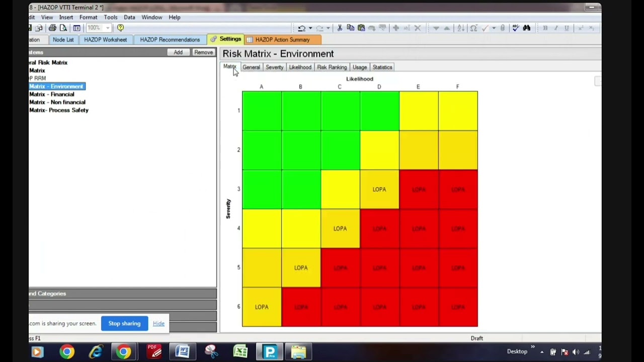This screenshot has width=644, height=362.
Task: Open Print Preview from toolbar
Action: pyautogui.click(x=63, y=28)
